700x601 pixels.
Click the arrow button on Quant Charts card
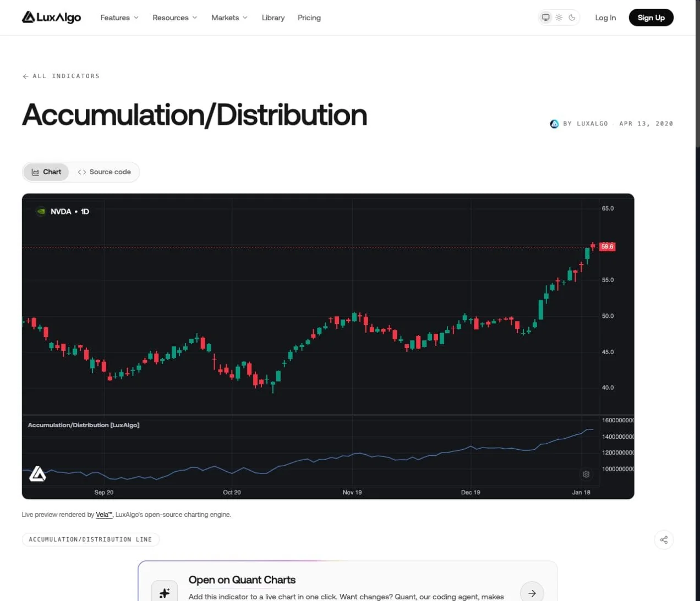tap(532, 593)
